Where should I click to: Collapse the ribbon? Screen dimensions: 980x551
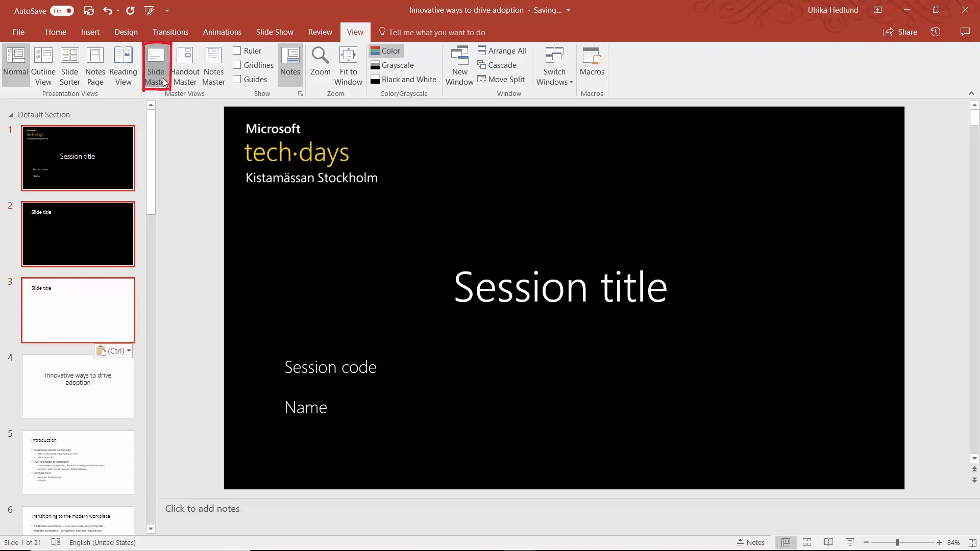[971, 93]
